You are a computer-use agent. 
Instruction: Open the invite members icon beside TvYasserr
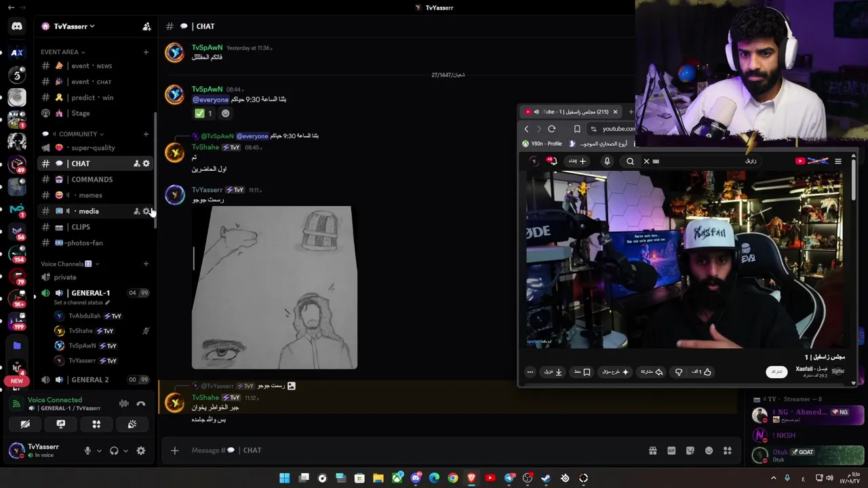tap(146, 26)
